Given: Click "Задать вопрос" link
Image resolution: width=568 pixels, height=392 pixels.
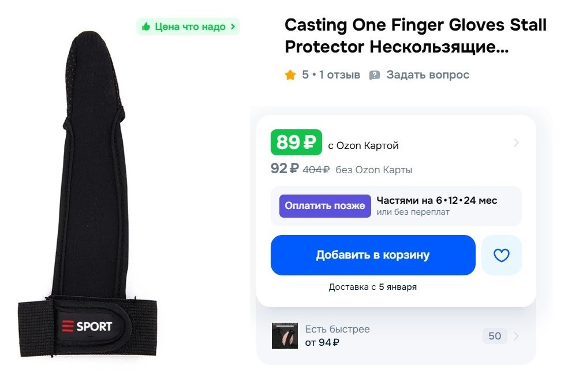Looking at the screenshot, I should pos(428,75).
